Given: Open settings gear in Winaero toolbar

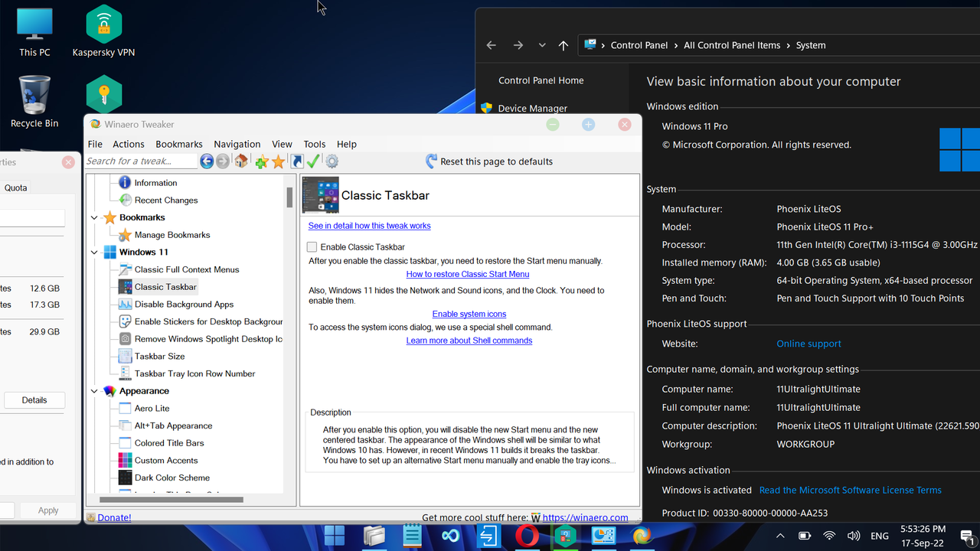Looking at the screenshot, I should [x=332, y=161].
